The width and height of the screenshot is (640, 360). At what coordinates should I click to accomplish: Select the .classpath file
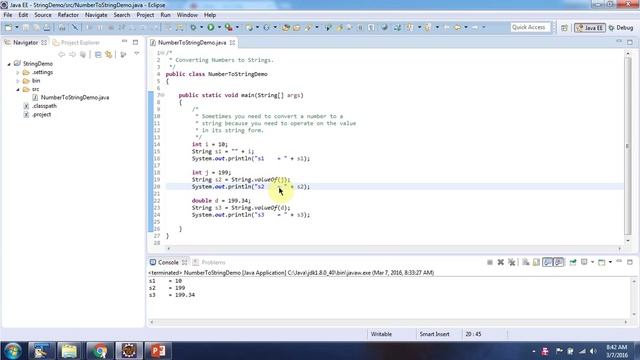click(x=44, y=106)
